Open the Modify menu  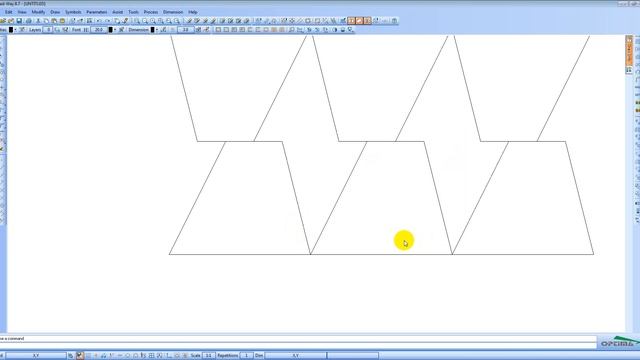tap(38, 12)
